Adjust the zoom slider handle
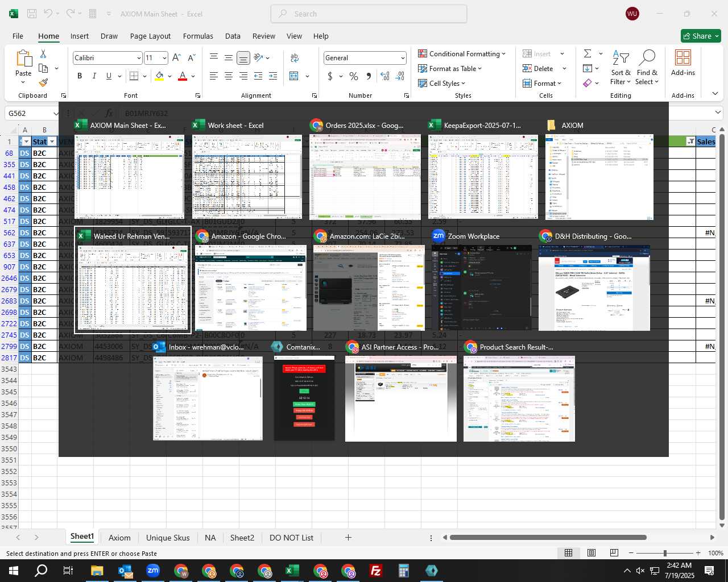The image size is (728, 582). [664, 553]
